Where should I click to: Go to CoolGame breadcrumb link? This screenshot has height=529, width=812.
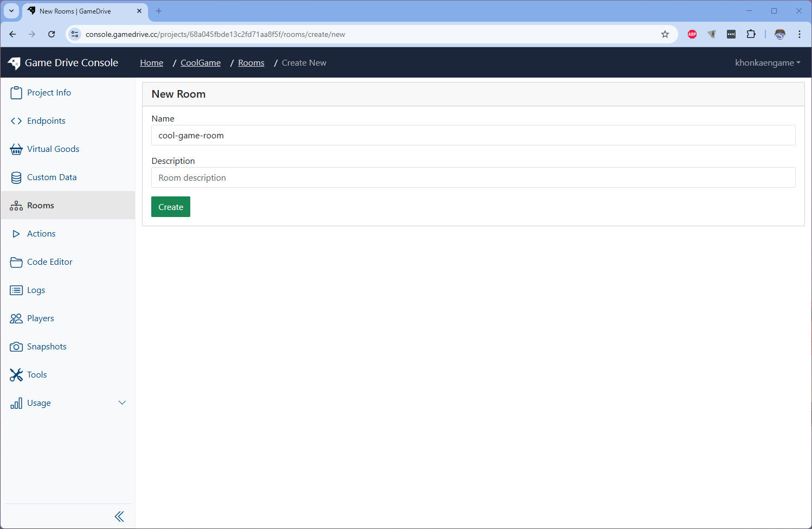point(201,63)
